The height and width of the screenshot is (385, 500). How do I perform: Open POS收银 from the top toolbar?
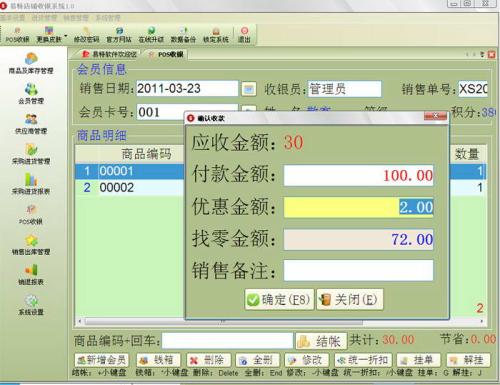pyautogui.click(x=17, y=35)
